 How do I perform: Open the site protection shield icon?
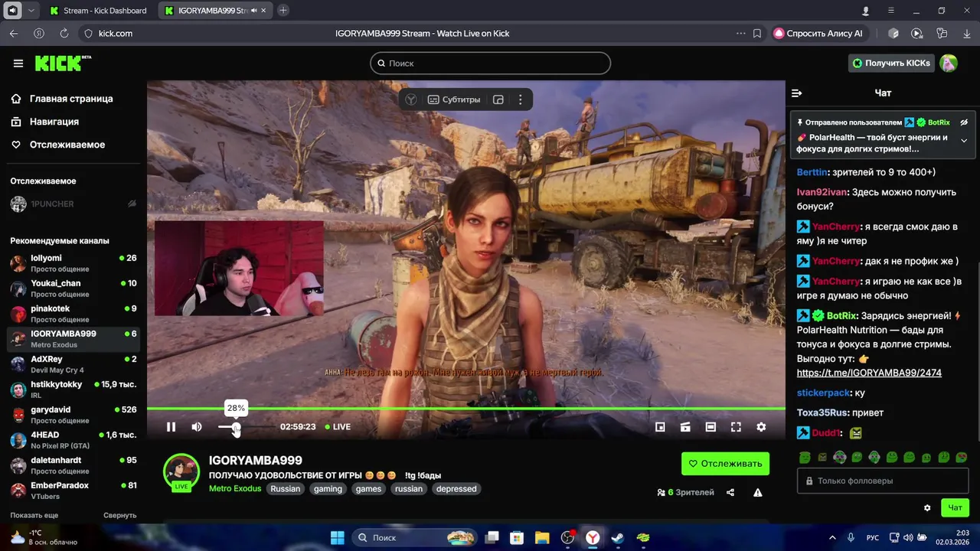pos(88,34)
